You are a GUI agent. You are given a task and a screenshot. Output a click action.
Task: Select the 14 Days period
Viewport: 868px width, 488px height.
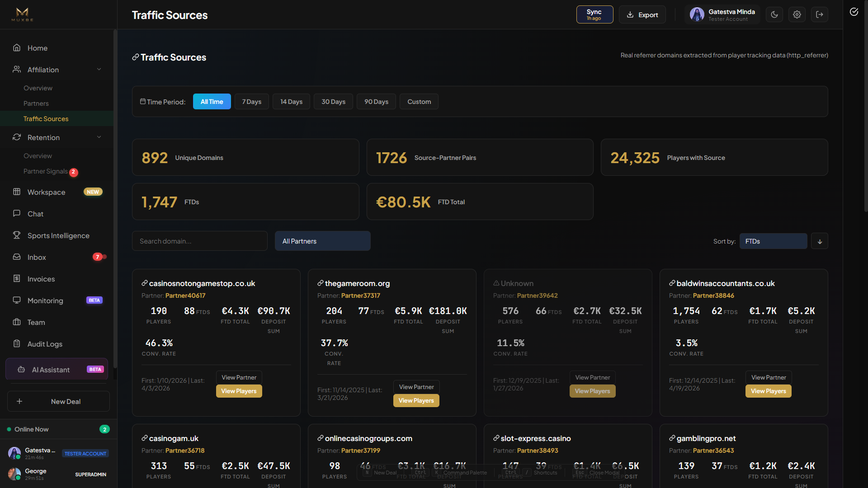click(x=291, y=102)
